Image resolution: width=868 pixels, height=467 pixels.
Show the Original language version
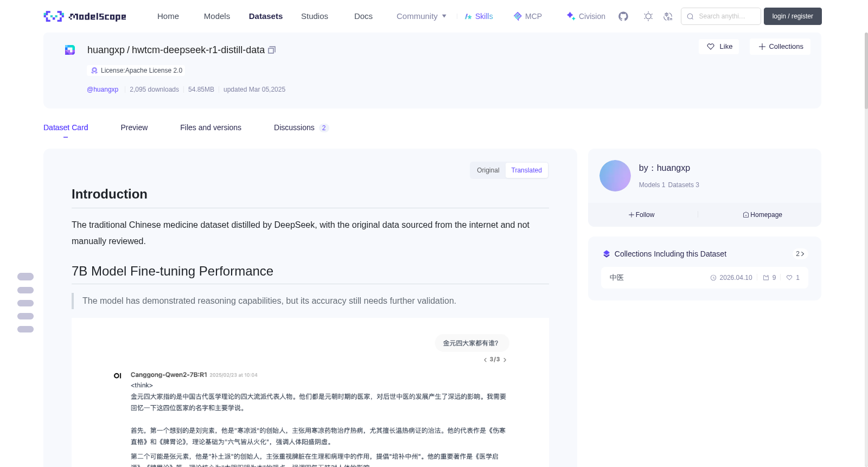click(x=488, y=170)
